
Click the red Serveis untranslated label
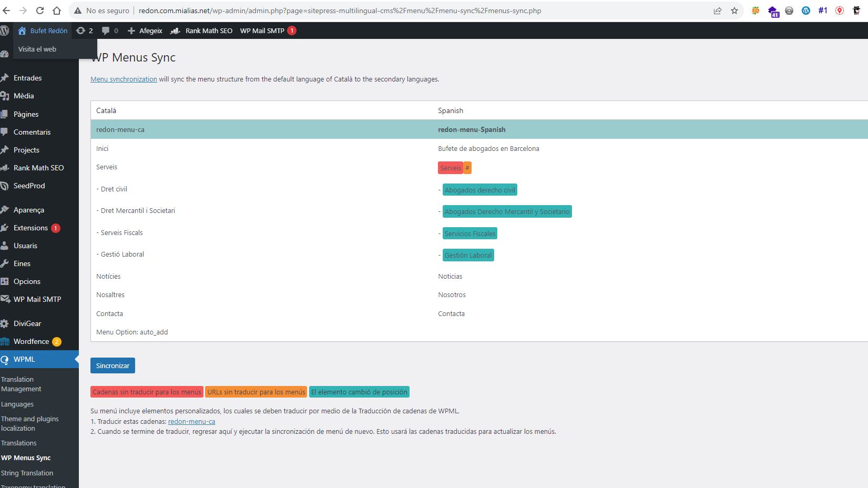[x=450, y=168]
